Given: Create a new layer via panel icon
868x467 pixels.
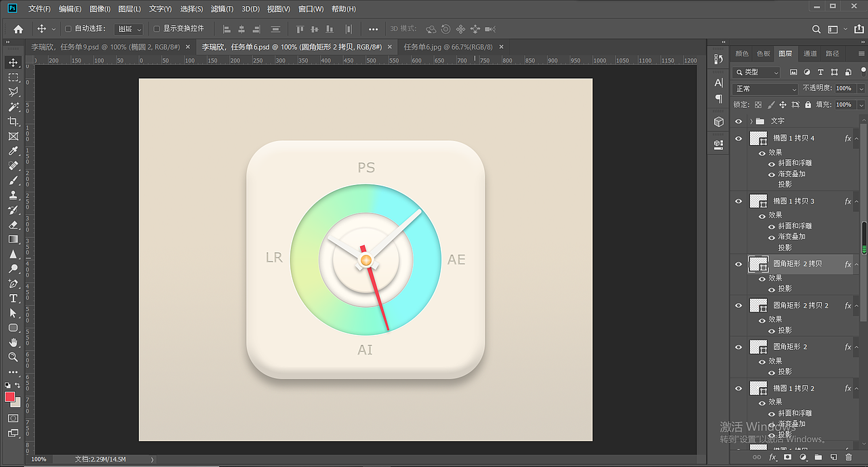Looking at the screenshot, I should [x=833, y=458].
